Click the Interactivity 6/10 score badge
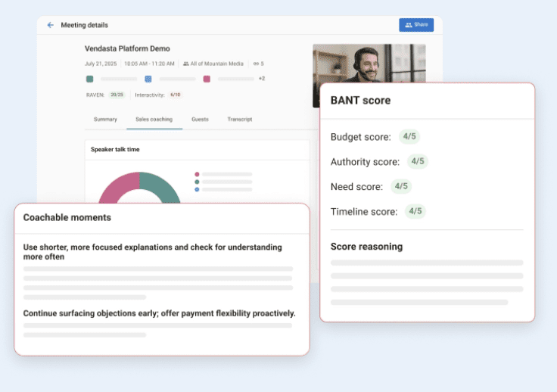The image size is (557, 392). tap(175, 95)
